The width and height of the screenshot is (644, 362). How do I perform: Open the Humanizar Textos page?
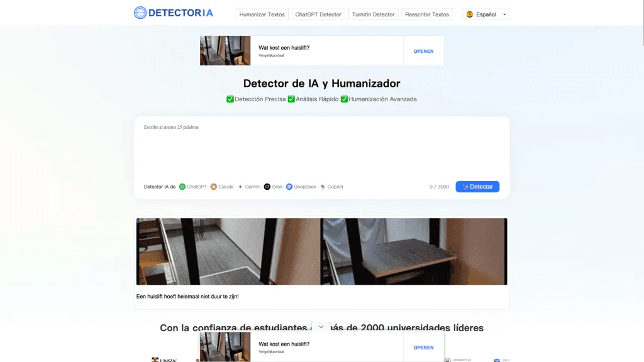[262, 14]
